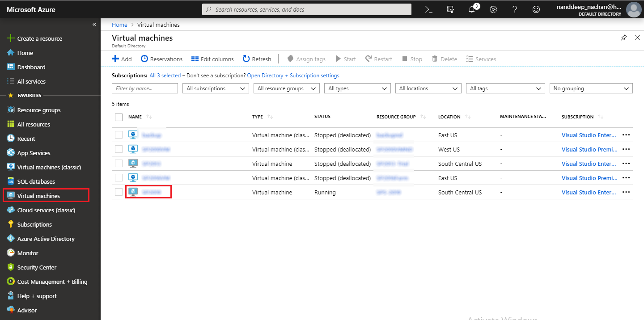Click the Search resources, services, and docs box
The image size is (644, 320).
(307, 9)
